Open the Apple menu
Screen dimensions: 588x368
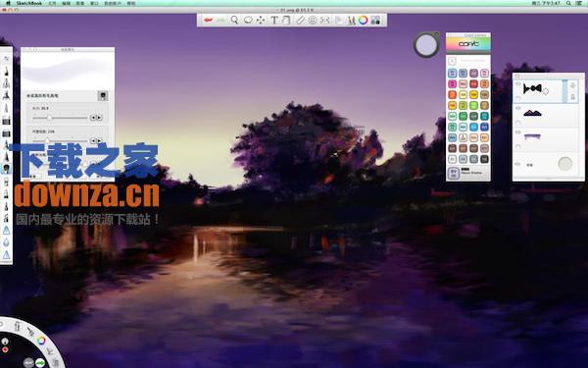(8, 3)
